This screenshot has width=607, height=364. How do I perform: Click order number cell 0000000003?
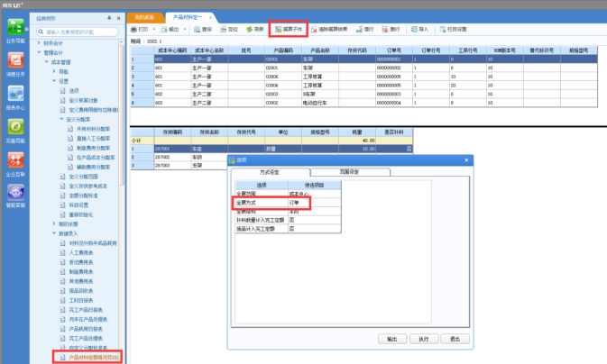point(394,94)
